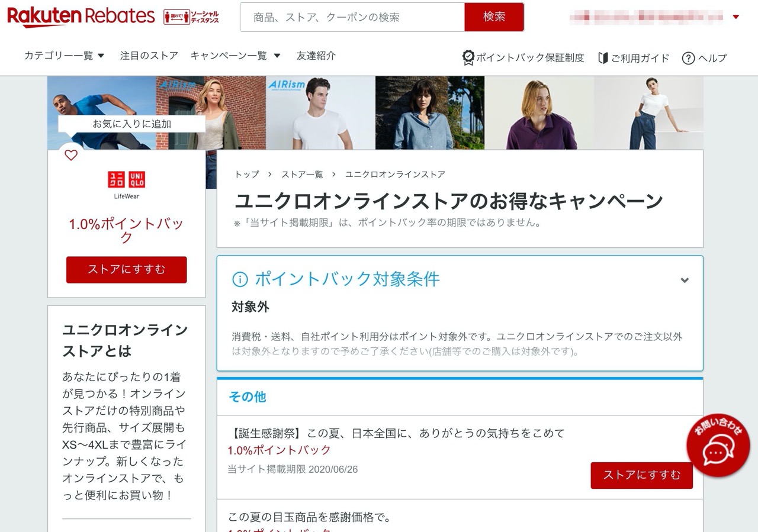Click the Rakuten Rebates logo
This screenshot has height=532, width=758.
pyautogui.click(x=81, y=17)
